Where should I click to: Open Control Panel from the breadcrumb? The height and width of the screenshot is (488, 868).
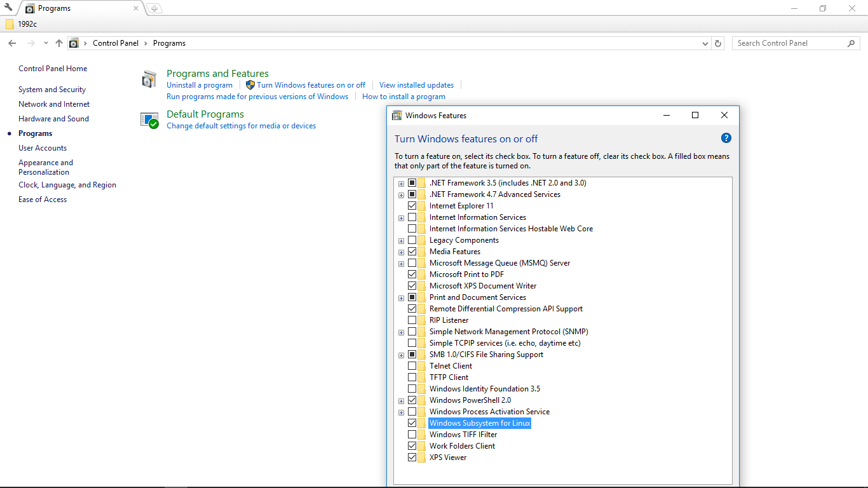pos(116,43)
